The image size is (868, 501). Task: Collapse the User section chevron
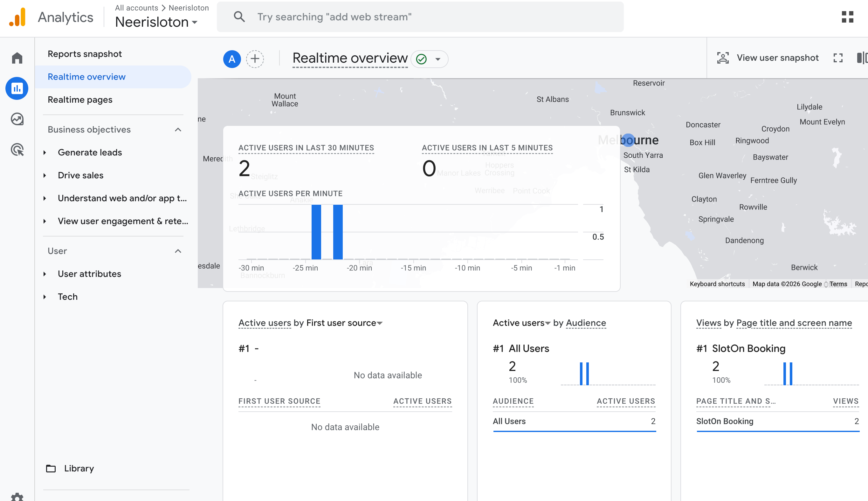click(178, 251)
